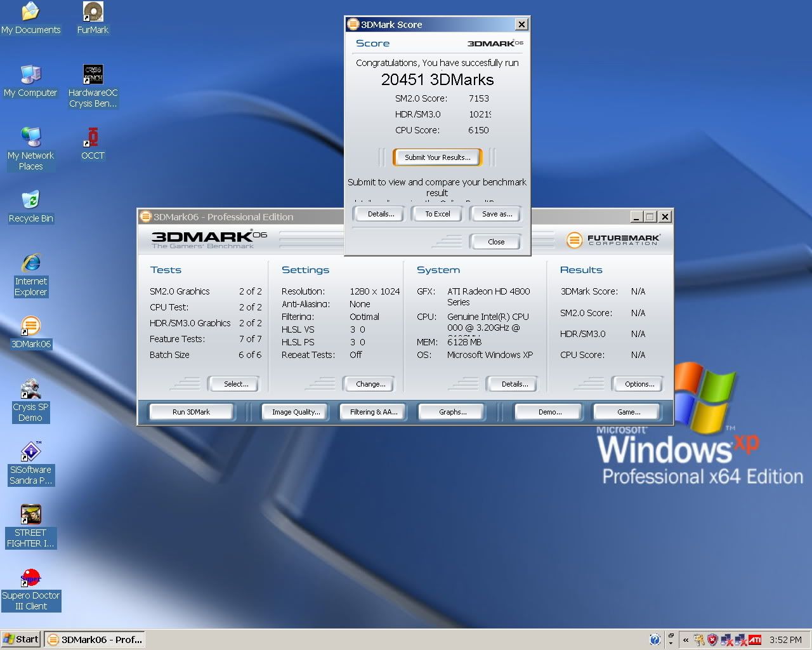Open the Filtering & AA settings
The height and width of the screenshot is (650, 812).
click(374, 412)
